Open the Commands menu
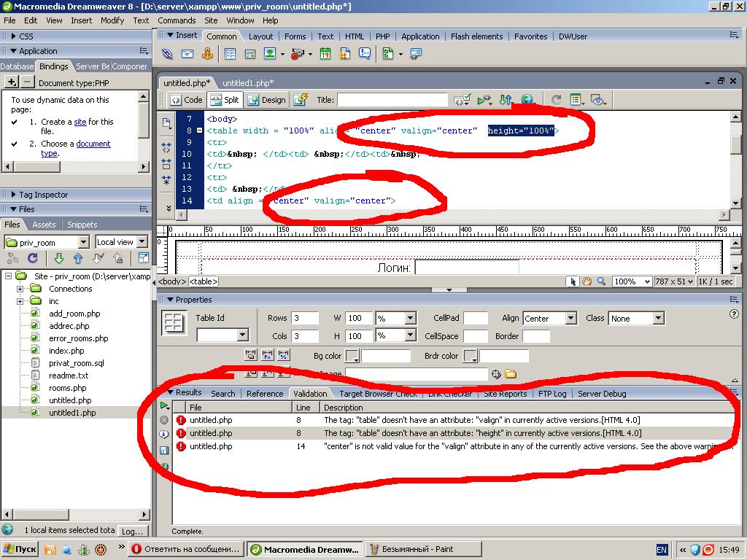The width and height of the screenshot is (747, 560). click(177, 20)
